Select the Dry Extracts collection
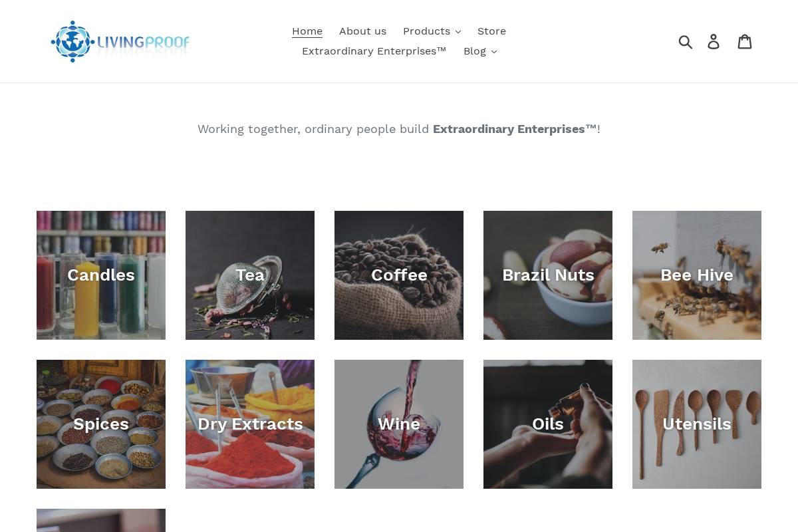The width and height of the screenshot is (798, 532). pos(250,424)
